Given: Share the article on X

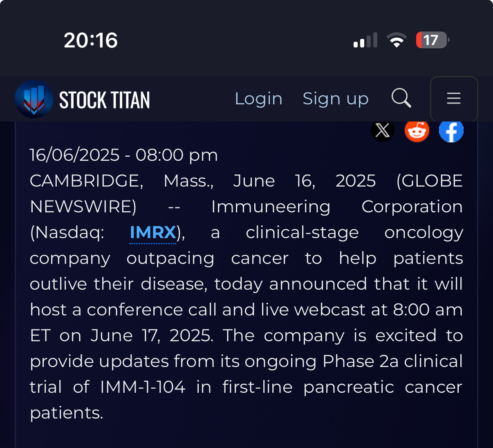Looking at the screenshot, I should [x=383, y=131].
